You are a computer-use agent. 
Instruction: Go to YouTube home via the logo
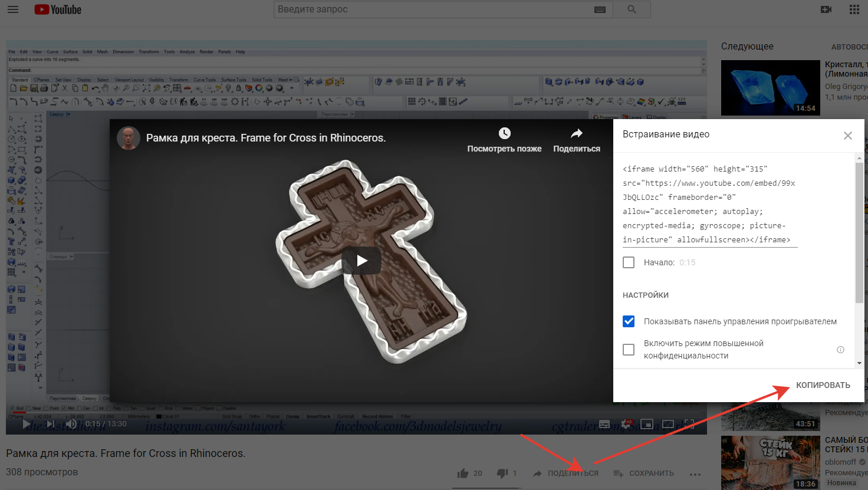coord(58,9)
